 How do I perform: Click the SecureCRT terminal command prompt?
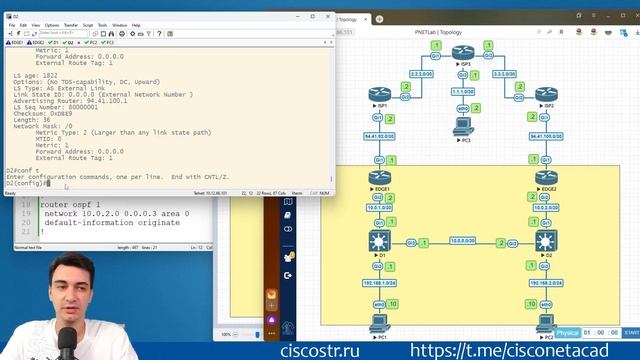click(28, 183)
